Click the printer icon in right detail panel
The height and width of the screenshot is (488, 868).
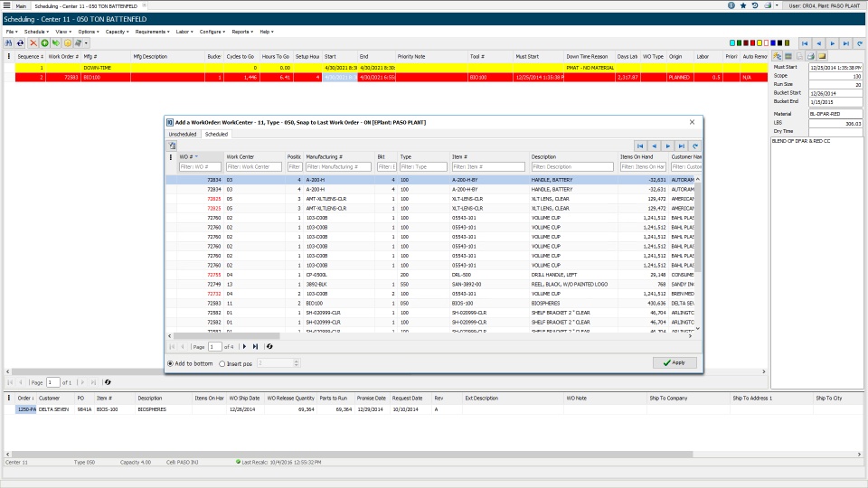[811, 56]
